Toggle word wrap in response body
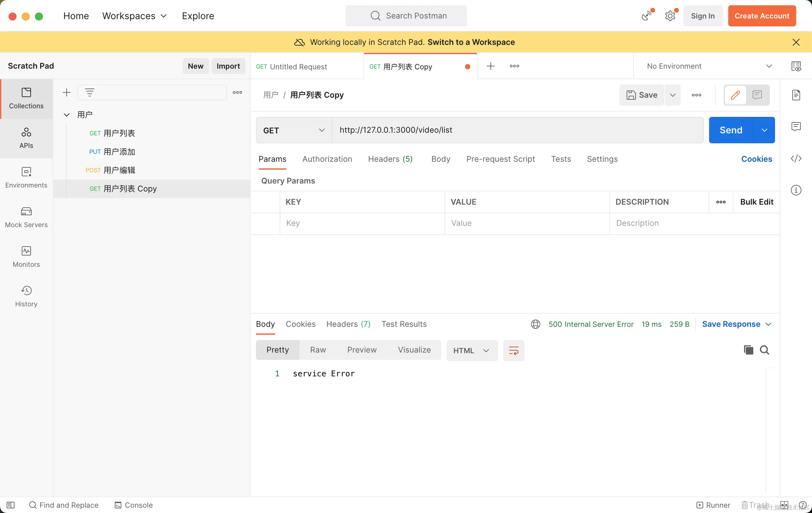The width and height of the screenshot is (812, 513). [513, 350]
